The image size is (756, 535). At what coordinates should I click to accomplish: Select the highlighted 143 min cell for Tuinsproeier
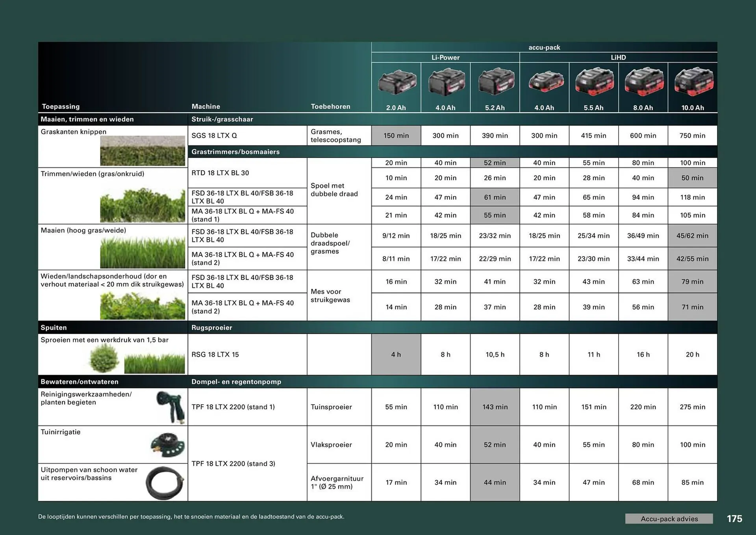pos(495,407)
